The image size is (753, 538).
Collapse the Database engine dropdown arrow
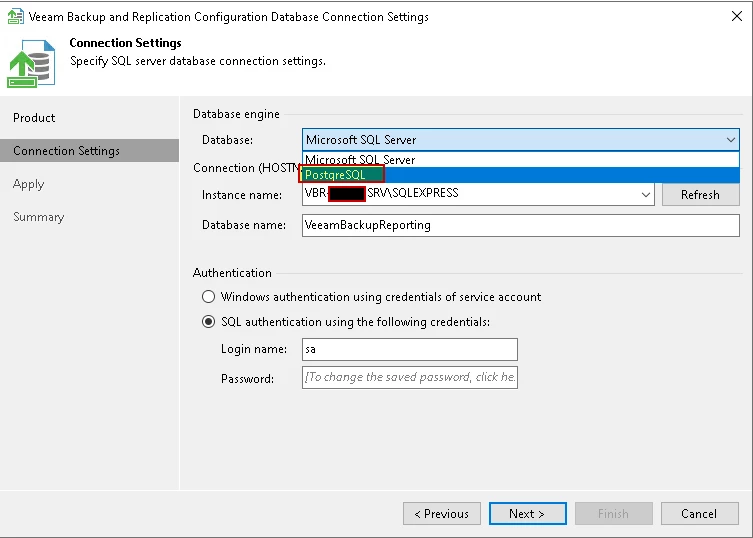coord(730,140)
